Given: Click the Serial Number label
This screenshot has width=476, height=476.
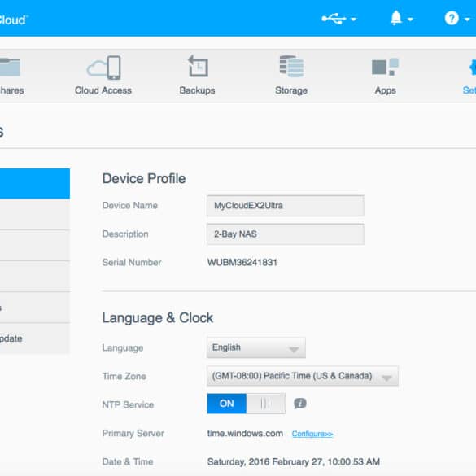Looking at the screenshot, I should point(132,262).
